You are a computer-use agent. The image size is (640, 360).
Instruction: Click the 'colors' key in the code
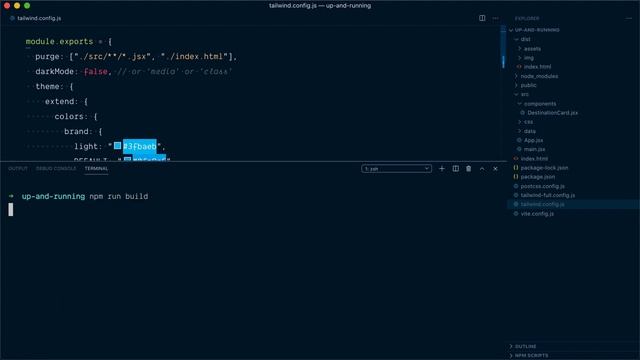tap(69, 116)
